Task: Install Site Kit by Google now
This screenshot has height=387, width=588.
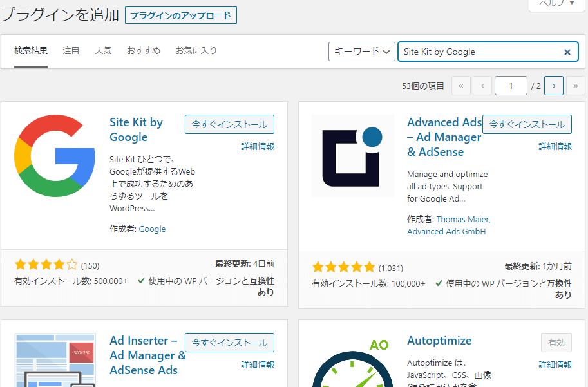Action: (x=229, y=124)
